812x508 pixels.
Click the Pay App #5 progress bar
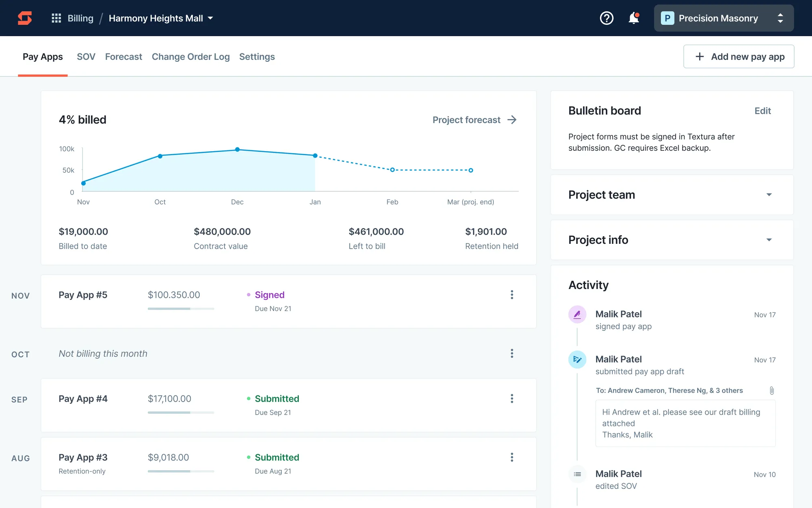[x=181, y=309]
